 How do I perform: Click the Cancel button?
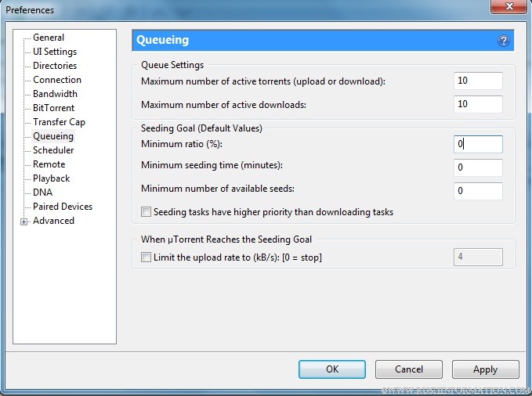(x=408, y=369)
